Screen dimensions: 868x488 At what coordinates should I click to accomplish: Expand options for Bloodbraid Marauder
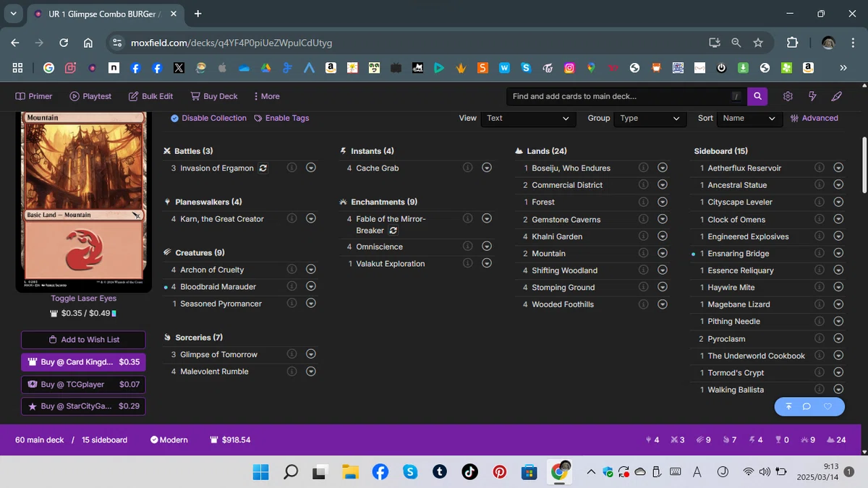click(311, 287)
